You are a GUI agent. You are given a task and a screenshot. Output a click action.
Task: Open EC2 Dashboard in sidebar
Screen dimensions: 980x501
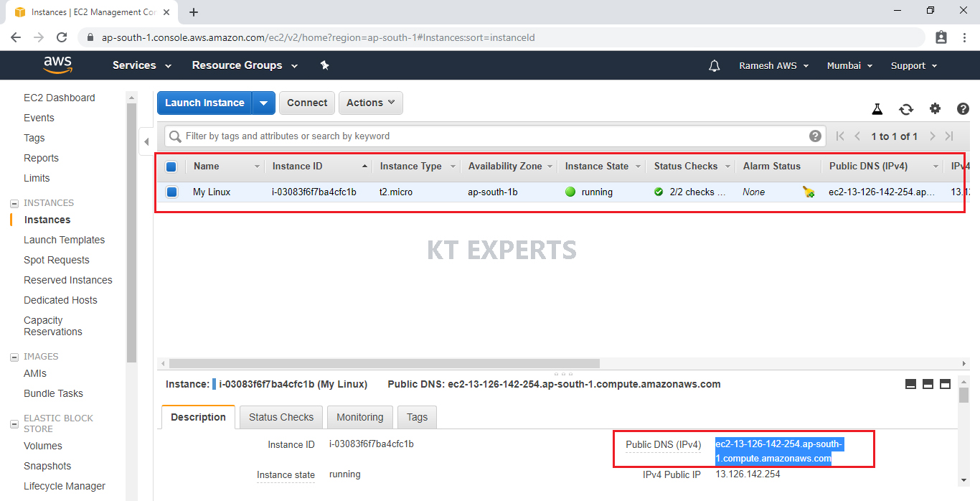(x=59, y=98)
